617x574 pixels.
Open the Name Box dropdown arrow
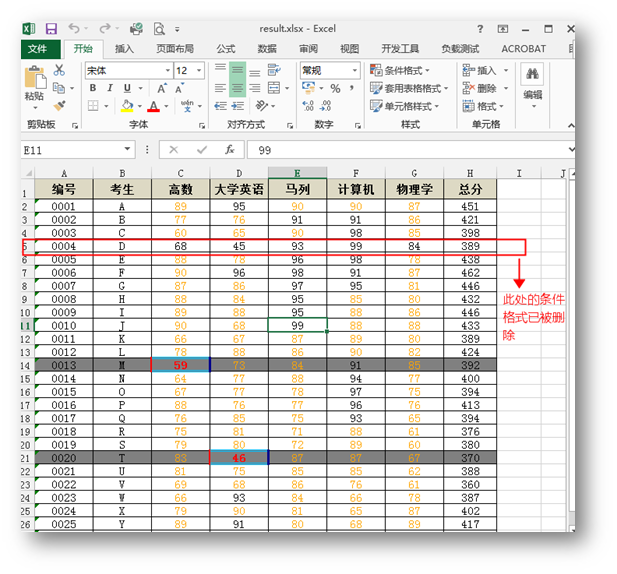(x=127, y=149)
